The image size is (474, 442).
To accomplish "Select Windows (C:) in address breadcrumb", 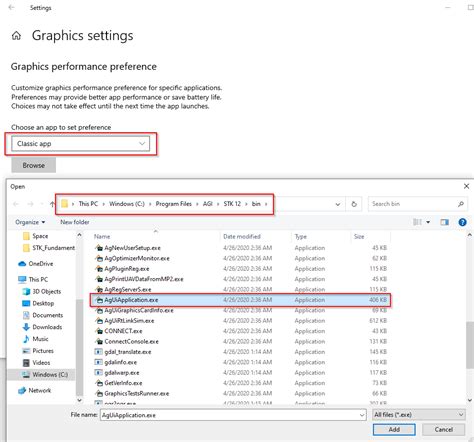I will [127, 204].
